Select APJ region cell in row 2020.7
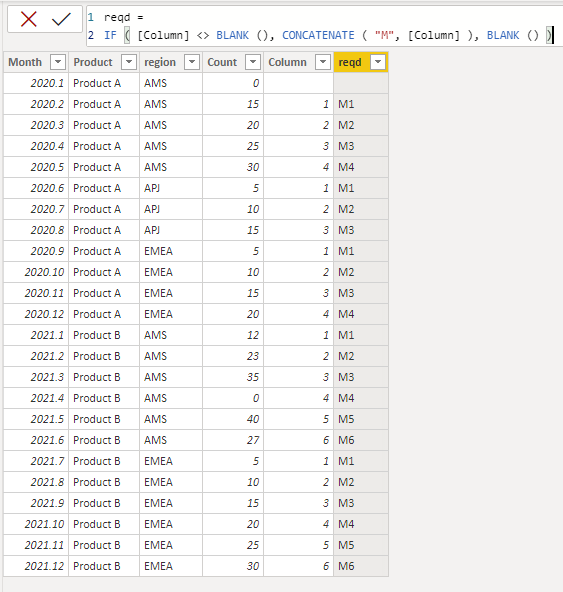The width and height of the screenshot is (563, 592). coord(171,209)
